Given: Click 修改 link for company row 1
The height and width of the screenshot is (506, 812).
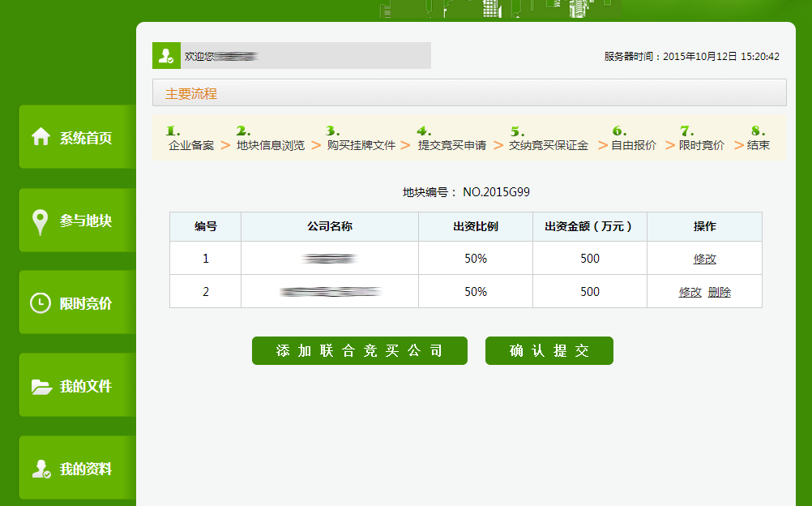Looking at the screenshot, I should pyautogui.click(x=704, y=259).
